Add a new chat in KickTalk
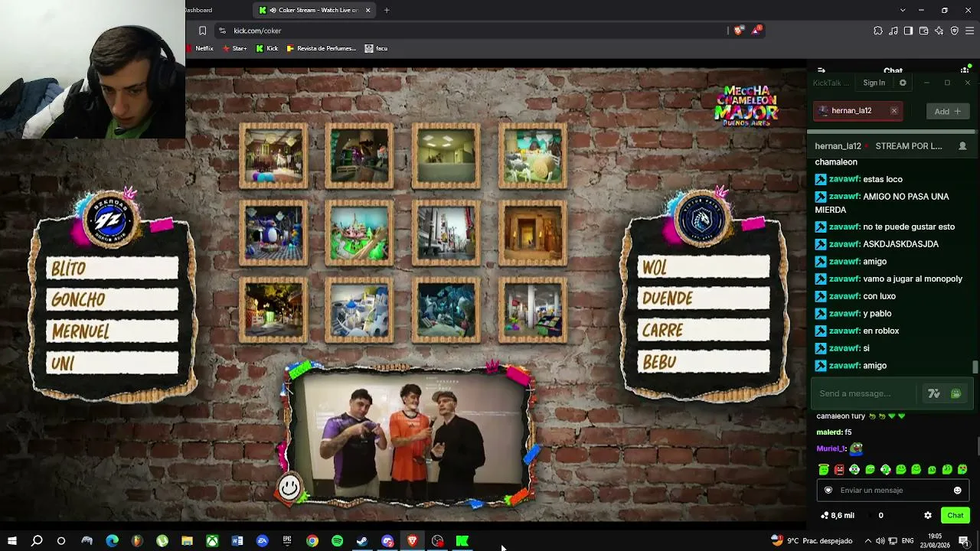Screen dimensions: 980x551 click(x=948, y=111)
